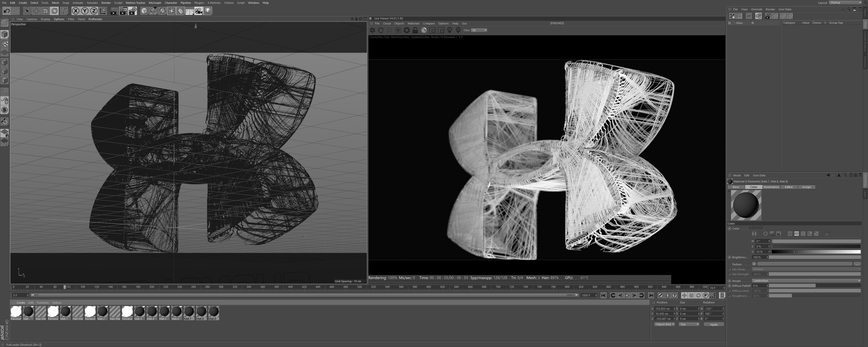Open timeline help question mark icon
Viewport: 868px width, 347px height.
point(674,296)
